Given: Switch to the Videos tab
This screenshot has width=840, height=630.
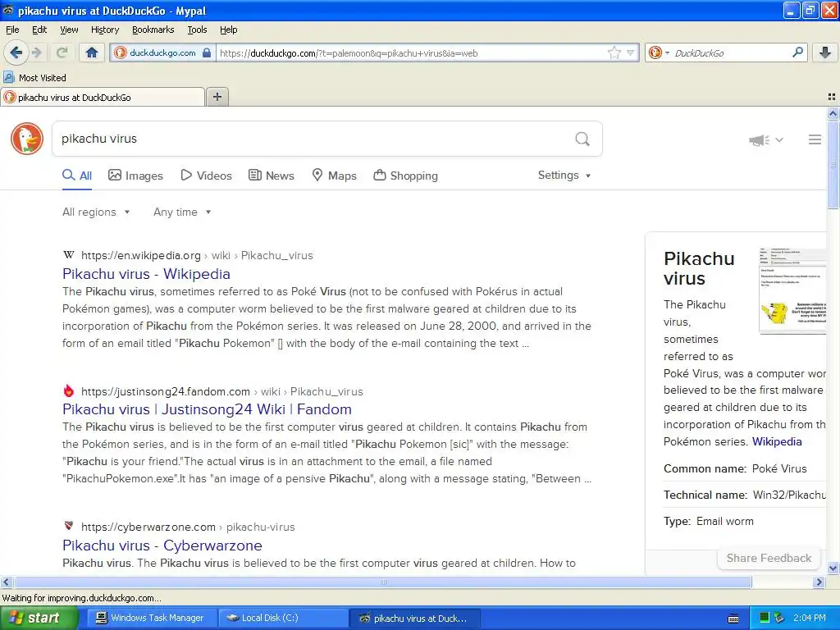Looking at the screenshot, I should coord(206,176).
